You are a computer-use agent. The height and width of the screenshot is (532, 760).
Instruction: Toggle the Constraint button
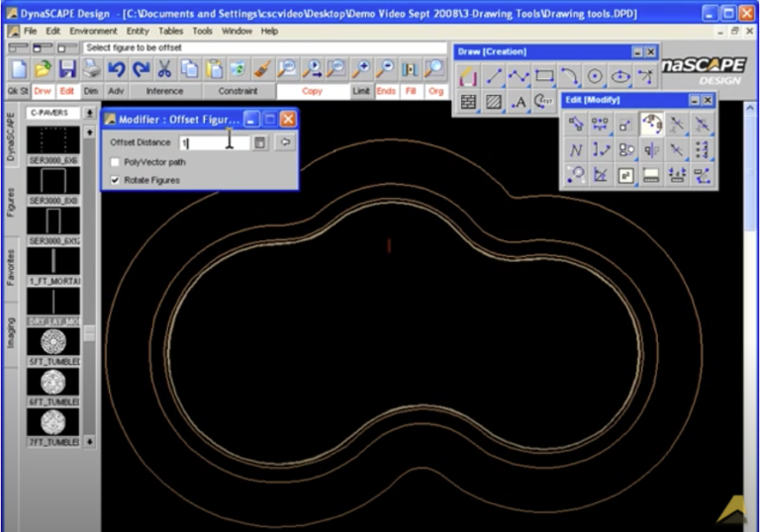tap(237, 91)
